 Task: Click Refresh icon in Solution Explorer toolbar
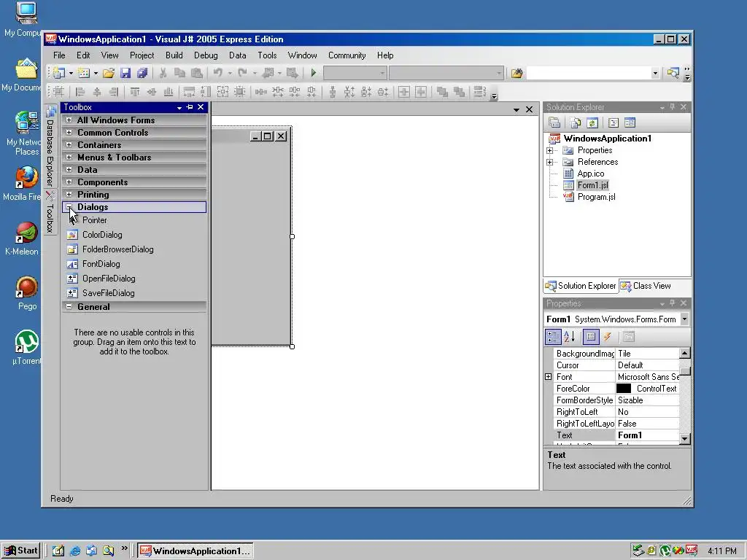click(592, 122)
